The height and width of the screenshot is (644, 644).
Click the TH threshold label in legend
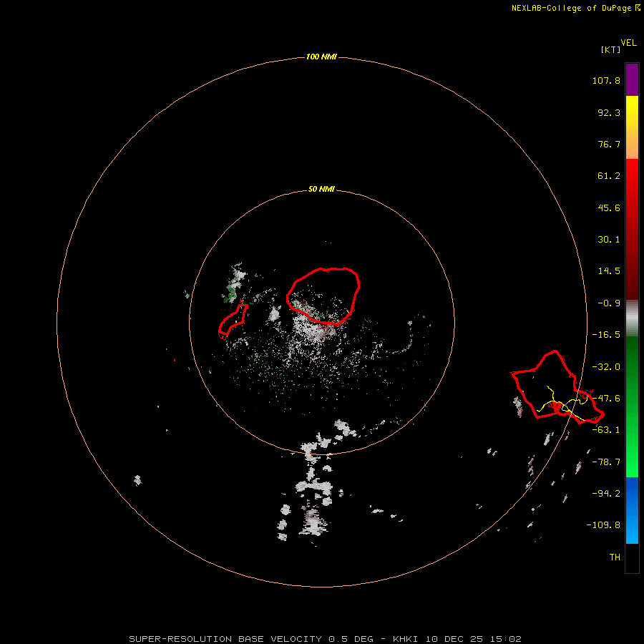click(x=615, y=557)
